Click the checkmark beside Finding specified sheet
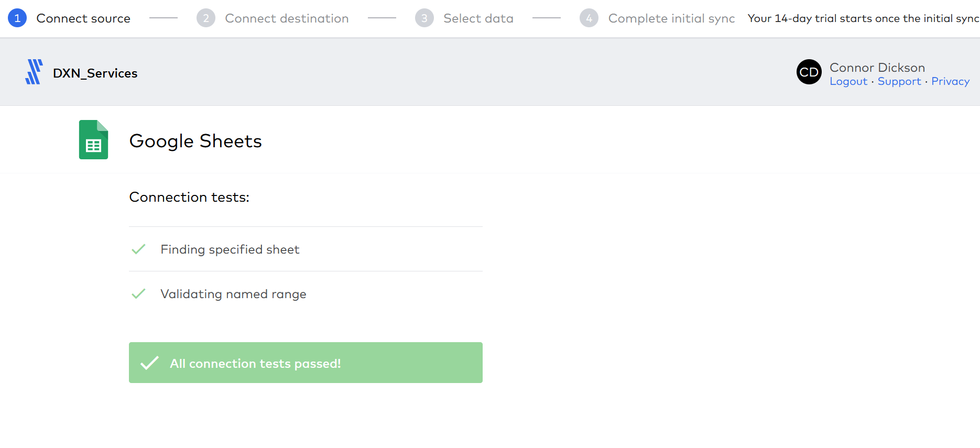This screenshot has height=448, width=980. pyautogui.click(x=138, y=249)
